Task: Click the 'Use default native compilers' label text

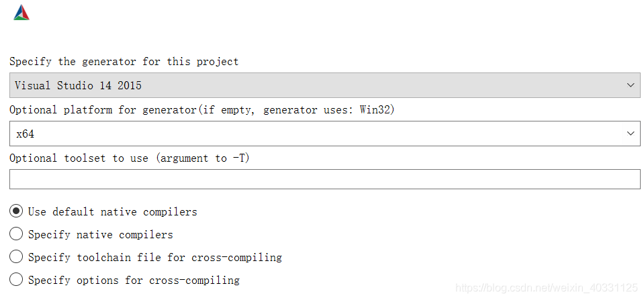Action: coord(113,212)
